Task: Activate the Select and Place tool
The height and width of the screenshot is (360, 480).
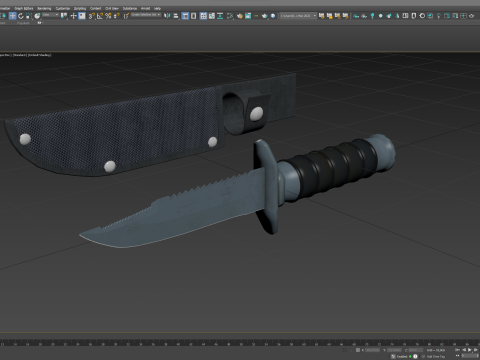Action: tap(37, 16)
